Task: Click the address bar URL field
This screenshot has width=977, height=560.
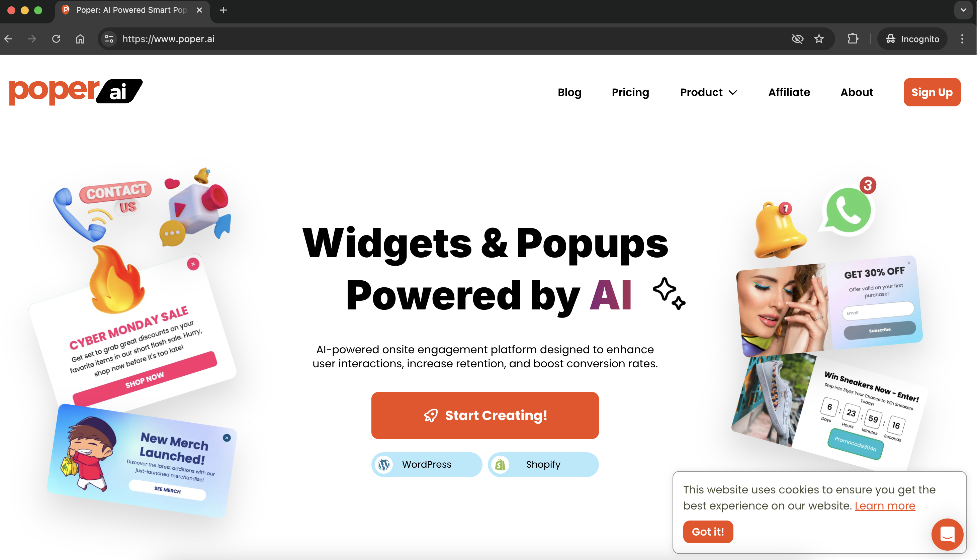Action: click(x=450, y=39)
